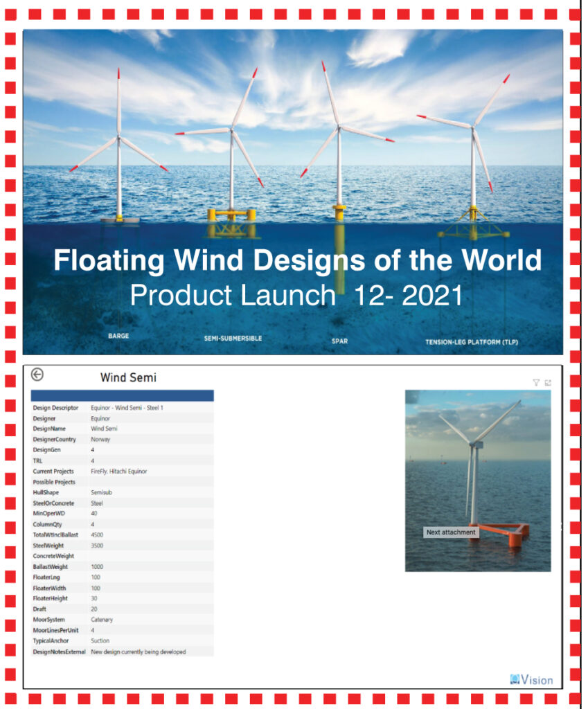Click the total weight value '4500'
This screenshot has height=709, width=588.
97,535
